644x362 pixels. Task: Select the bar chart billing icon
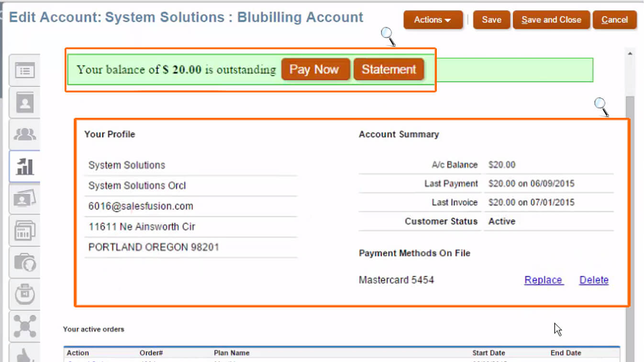click(x=24, y=166)
